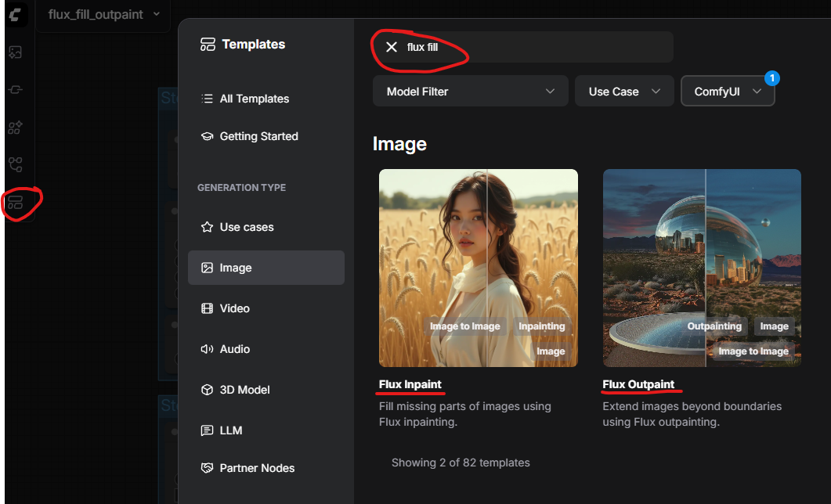
Task: Click the Outpainting tag on Flux Outpaint card
Action: click(714, 326)
